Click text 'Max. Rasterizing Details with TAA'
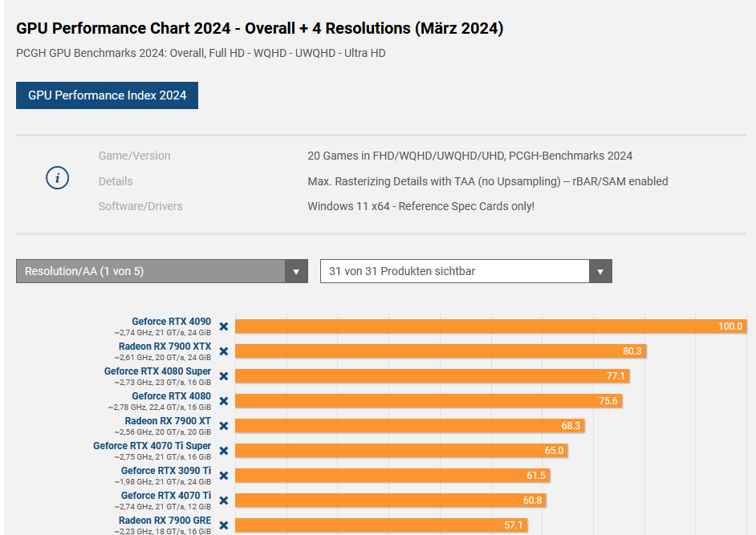 tap(391, 181)
